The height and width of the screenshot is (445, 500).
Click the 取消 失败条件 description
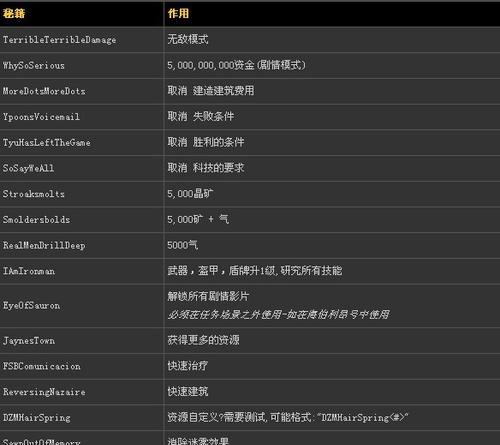pyautogui.click(x=201, y=116)
